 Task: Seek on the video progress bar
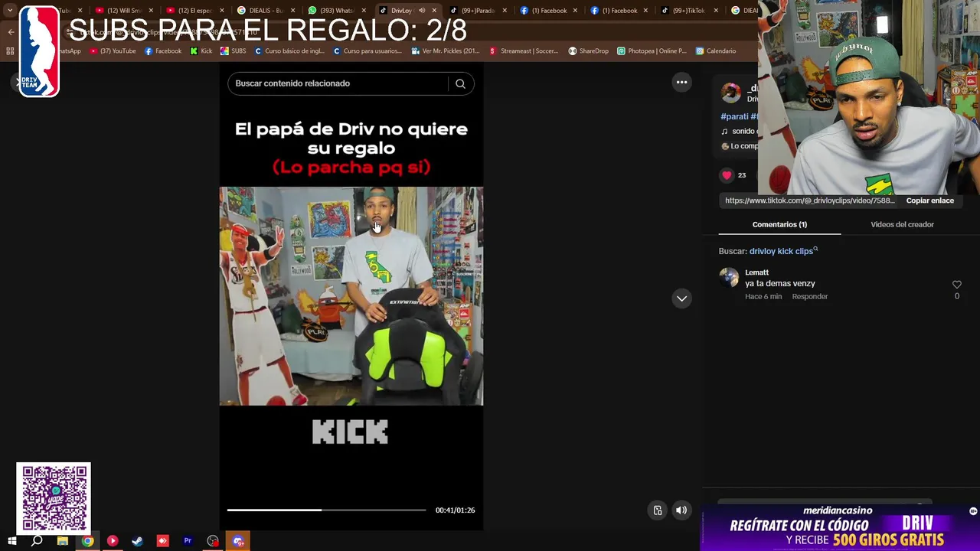coord(326,510)
